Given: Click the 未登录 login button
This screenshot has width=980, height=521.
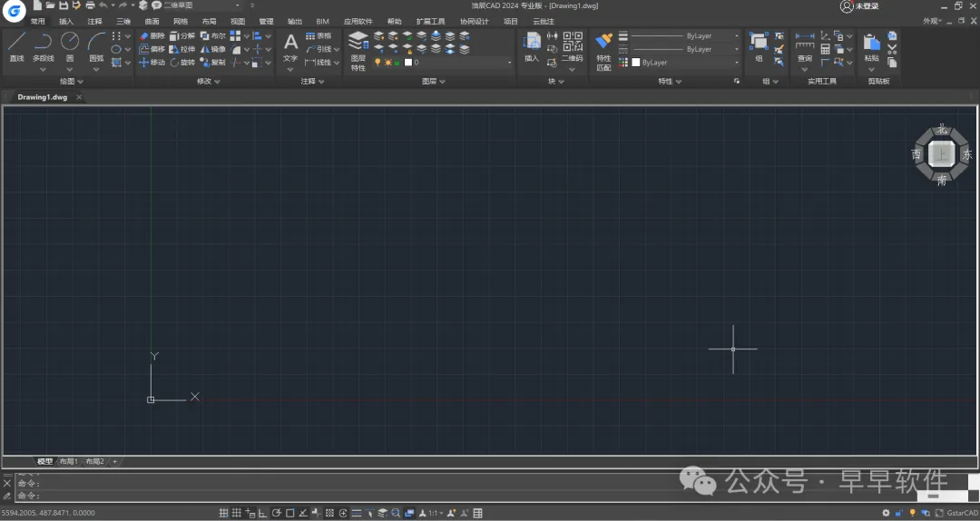Looking at the screenshot, I should point(859,5).
